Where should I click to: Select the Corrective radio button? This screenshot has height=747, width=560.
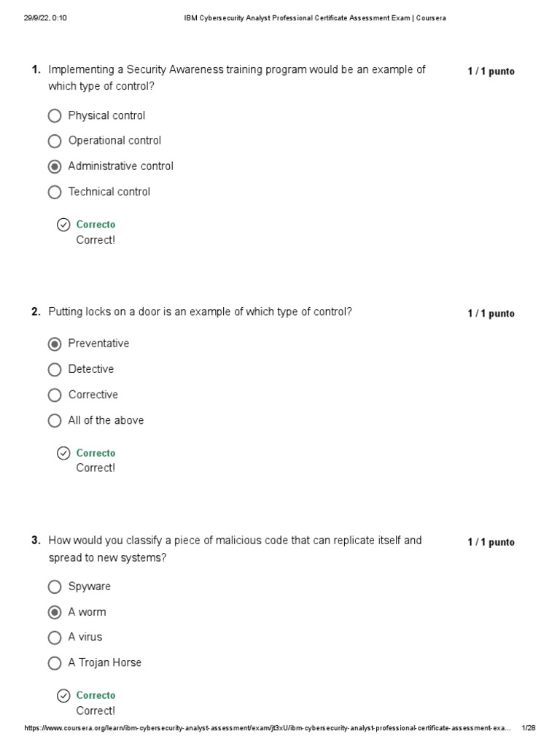(55, 395)
